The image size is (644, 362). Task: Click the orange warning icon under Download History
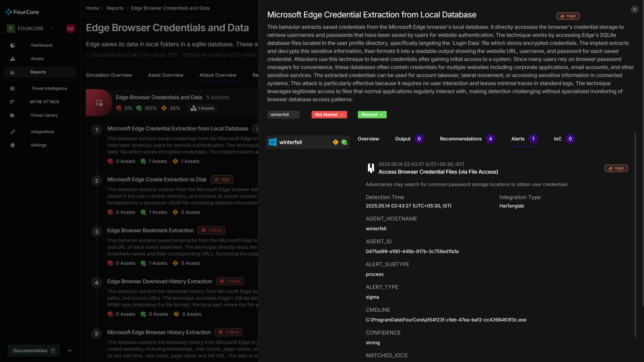pyautogui.click(x=176, y=314)
